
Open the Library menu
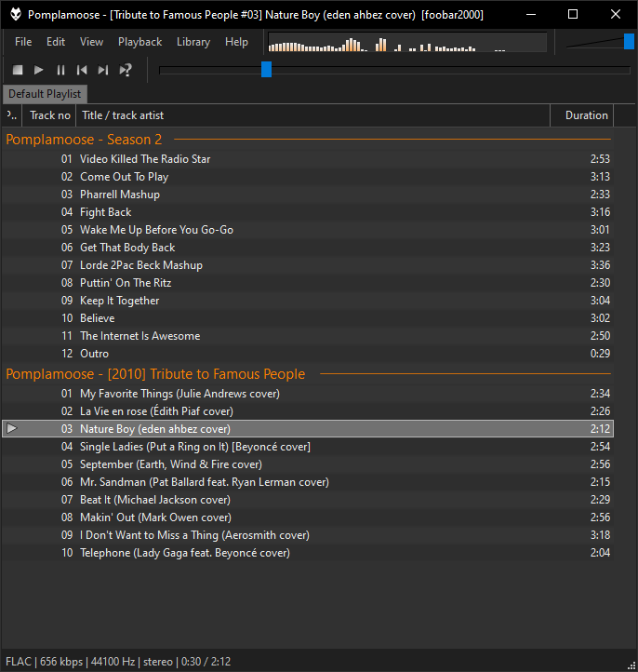pos(193,42)
